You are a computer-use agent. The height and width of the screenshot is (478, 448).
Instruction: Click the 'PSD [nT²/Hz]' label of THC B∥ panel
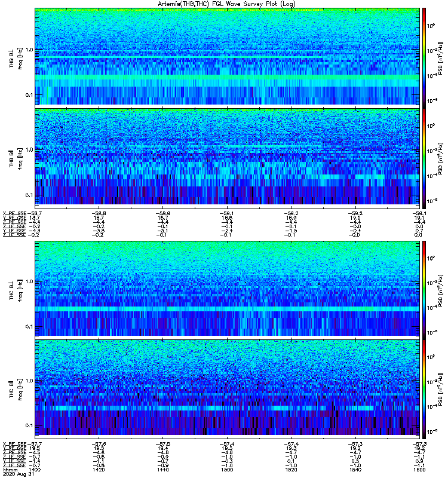tap(440, 390)
